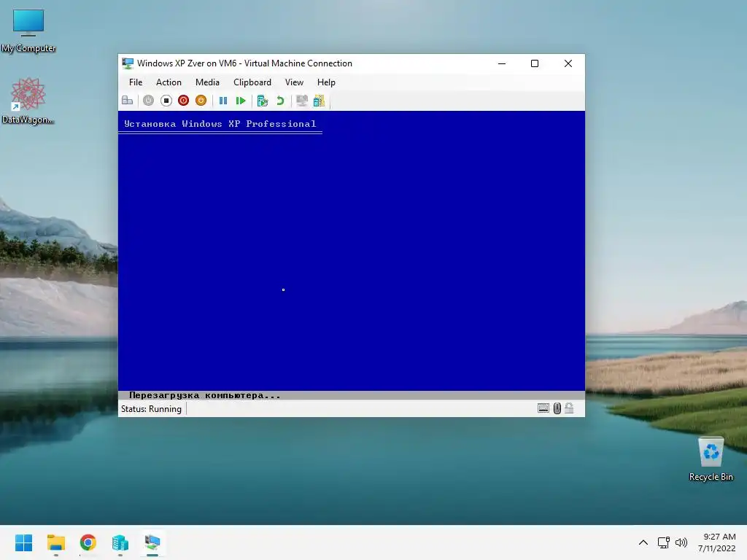Open the Share resources toolbar icon
Viewport: 747px width, 560px height.
[x=320, y=101]
